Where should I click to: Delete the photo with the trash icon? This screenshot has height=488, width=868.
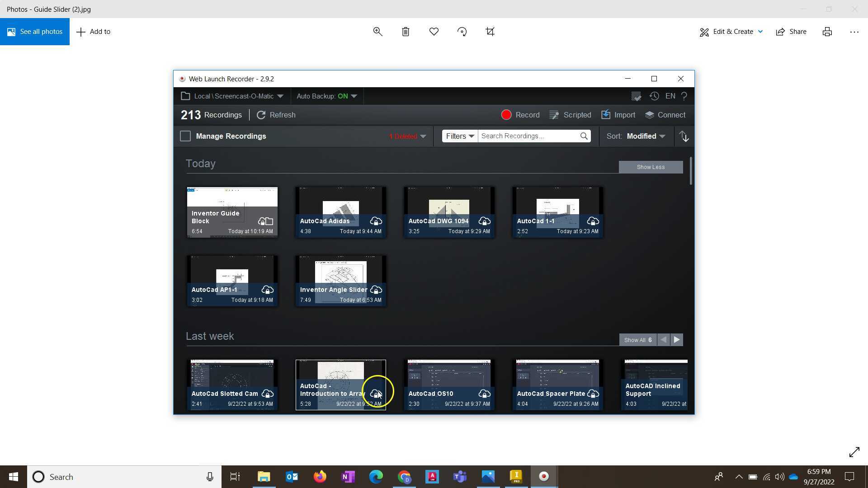[x=406, y=32]
